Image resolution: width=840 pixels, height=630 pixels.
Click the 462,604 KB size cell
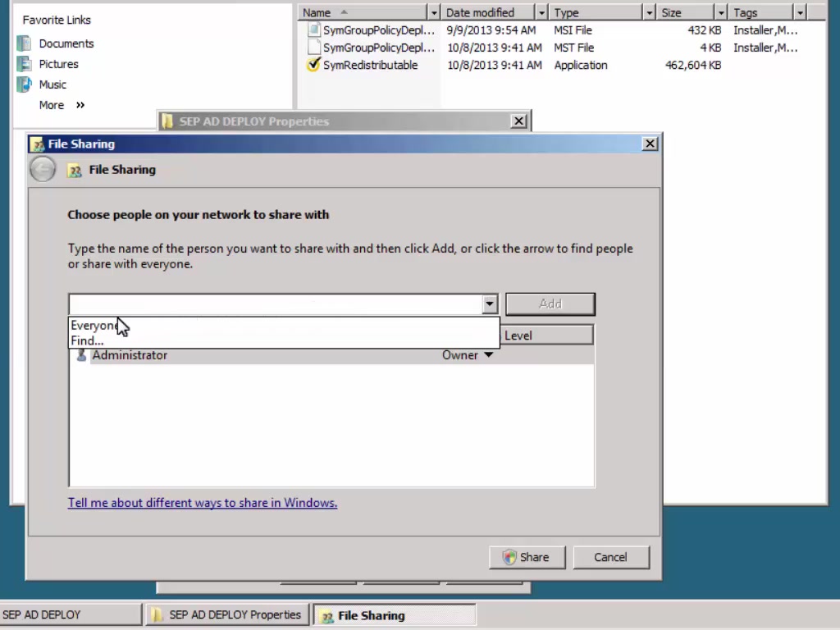[x=692, y=65]
